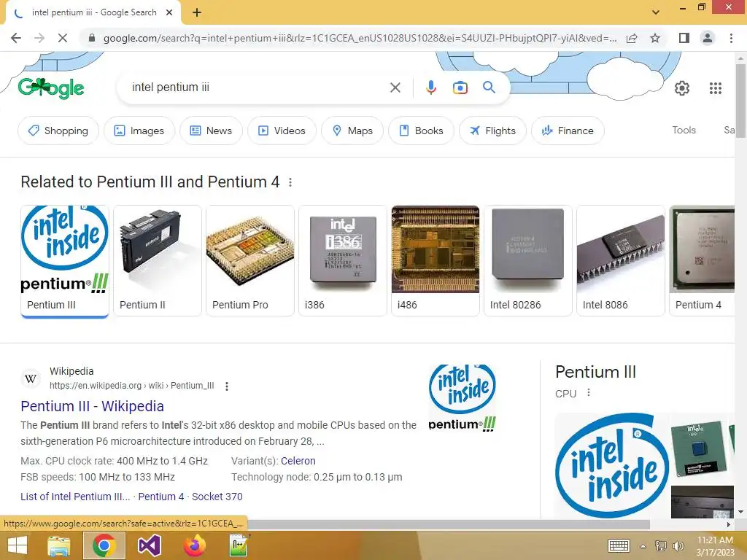
Task: Switch to Videos results
Action: coord(282,131)
